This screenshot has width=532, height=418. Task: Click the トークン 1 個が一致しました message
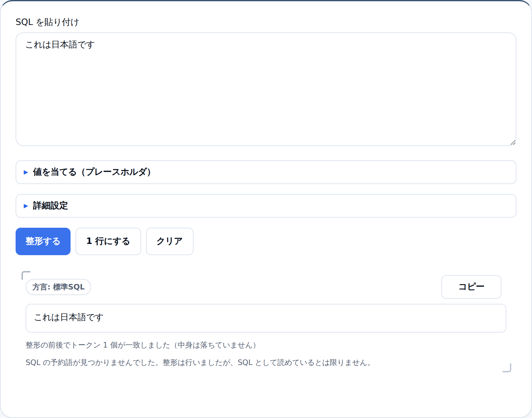(141, 345)
